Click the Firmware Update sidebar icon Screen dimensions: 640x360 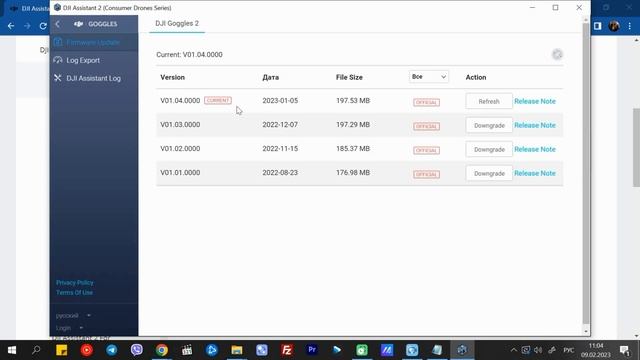click(x=58, y=42)
